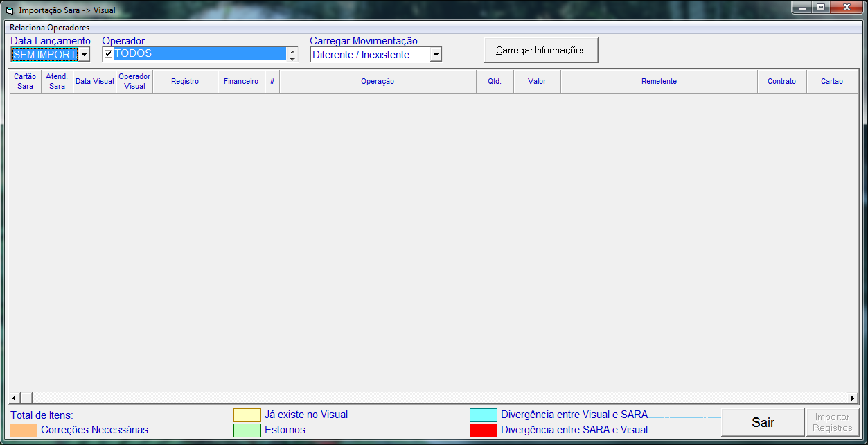This screenshot has width=868, height=445.
Task: Select the TODOS operator entry
Action: pyautogui.click(x=200, y=53)
